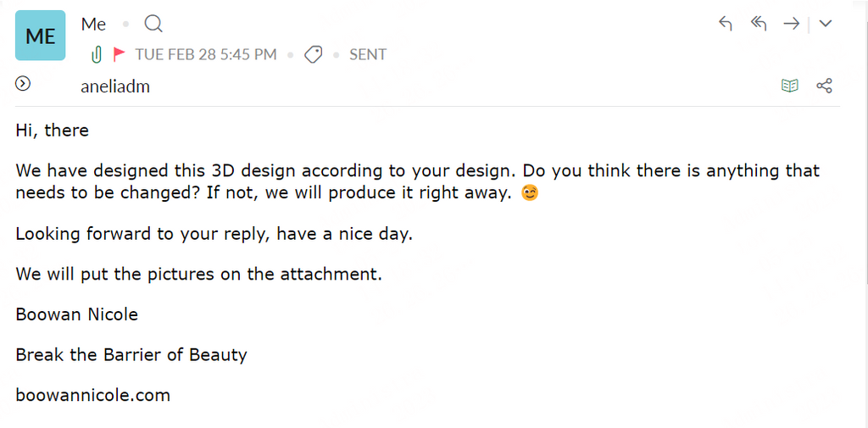
Task: Click the Boowan Nicole signature line
Action: (x=76, y=314)
